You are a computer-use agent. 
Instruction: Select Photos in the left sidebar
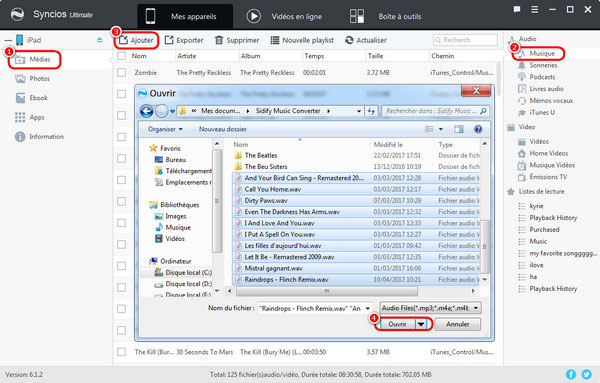click(33, 78)
